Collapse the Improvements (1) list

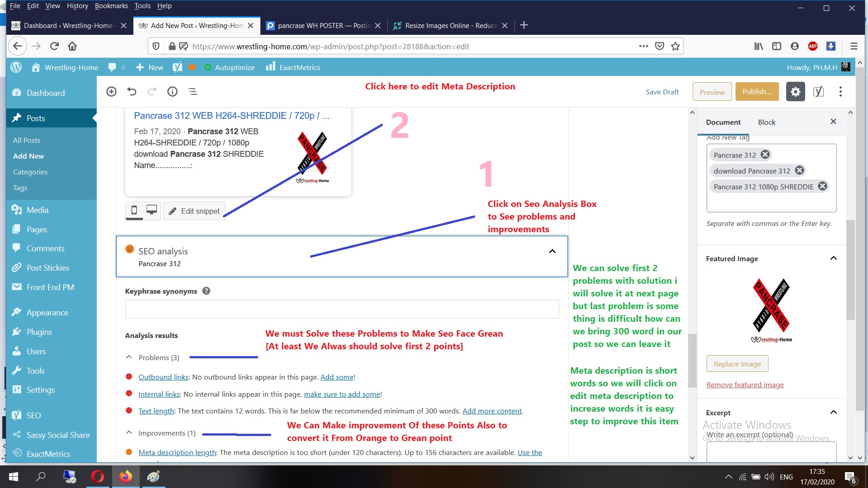pyautogui.click(x=129, y=433)
